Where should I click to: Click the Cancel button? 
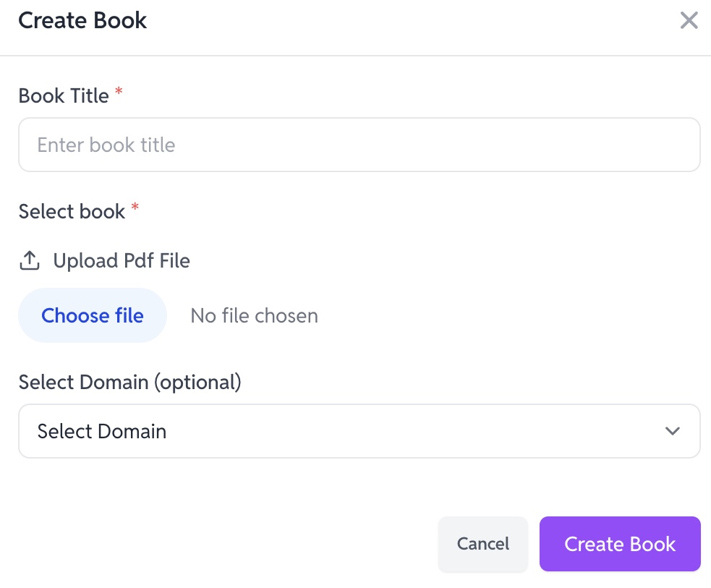(482, 544)
